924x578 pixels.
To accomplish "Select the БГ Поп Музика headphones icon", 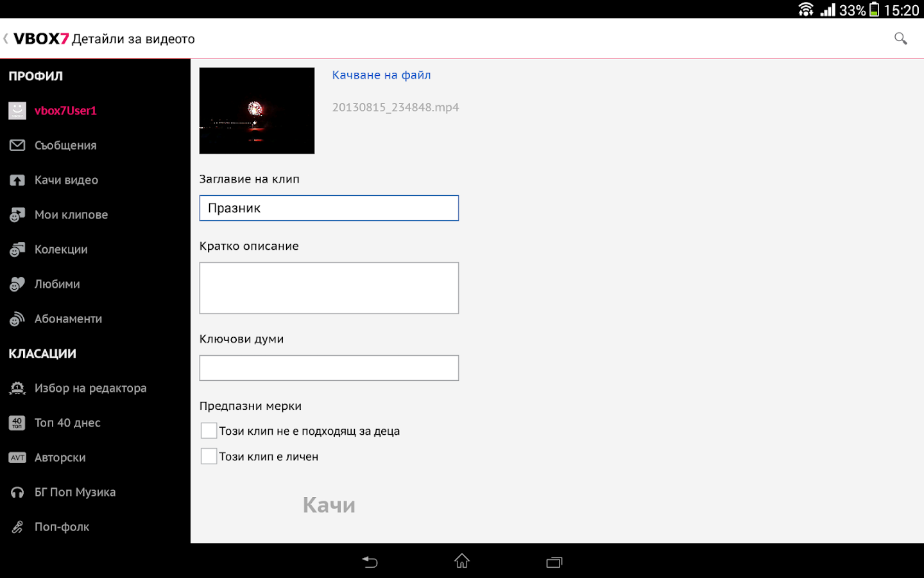I will point(17,492).
